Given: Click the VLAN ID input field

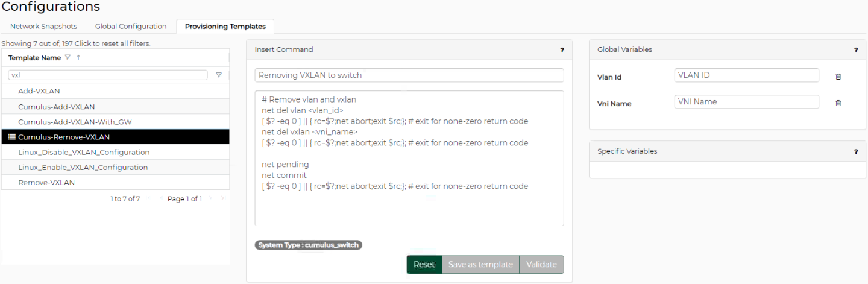Looking at the screenshot, I should click(746, 75).
